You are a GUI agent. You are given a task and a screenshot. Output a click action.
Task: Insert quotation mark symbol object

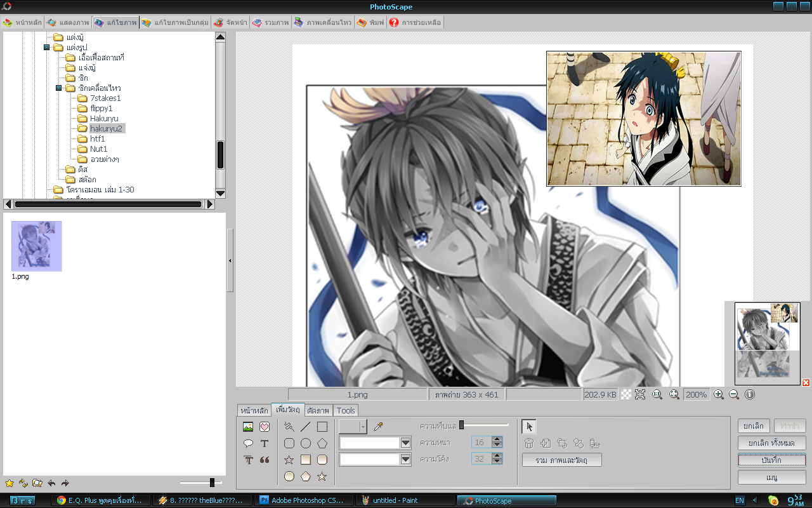265,460
